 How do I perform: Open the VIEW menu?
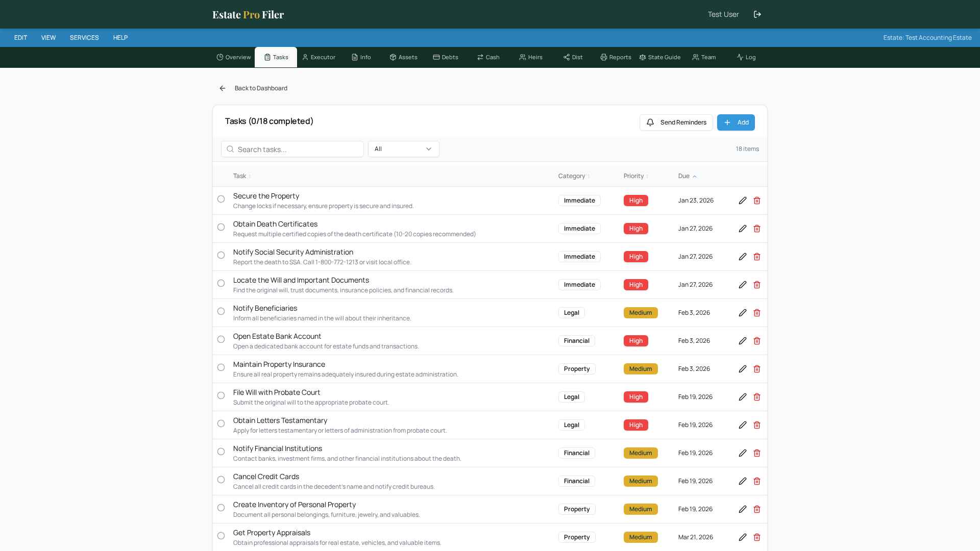pos(48,38)
